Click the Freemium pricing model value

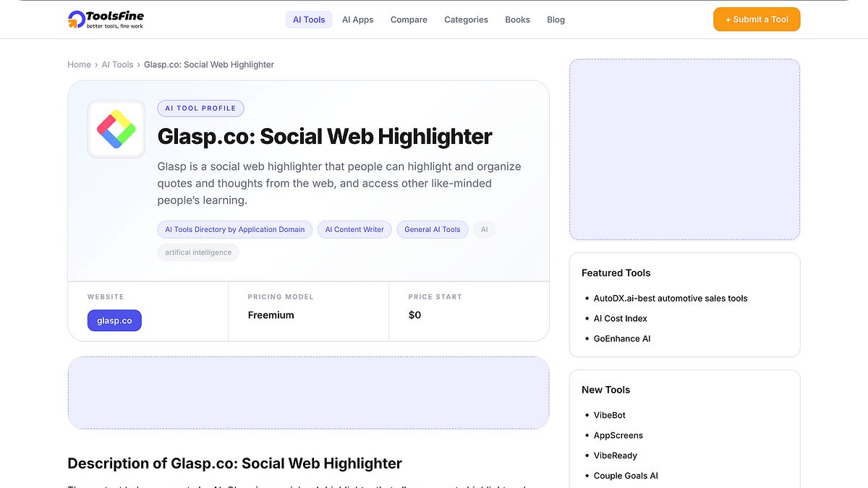tap(271, 315)
